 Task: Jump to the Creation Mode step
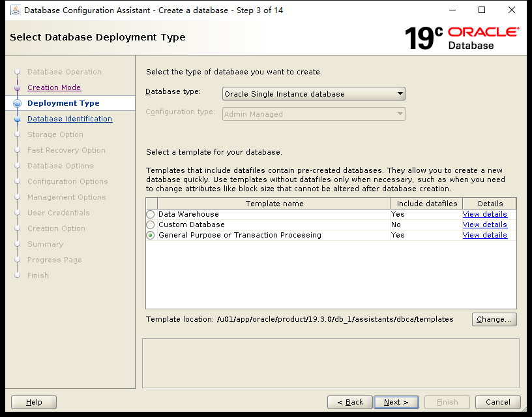tap(54, 87)
